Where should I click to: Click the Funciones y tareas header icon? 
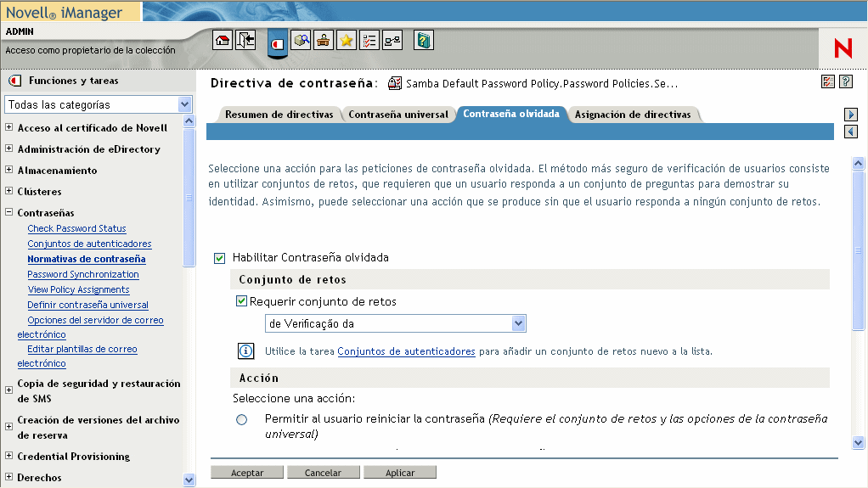click(x=15, y=81)
